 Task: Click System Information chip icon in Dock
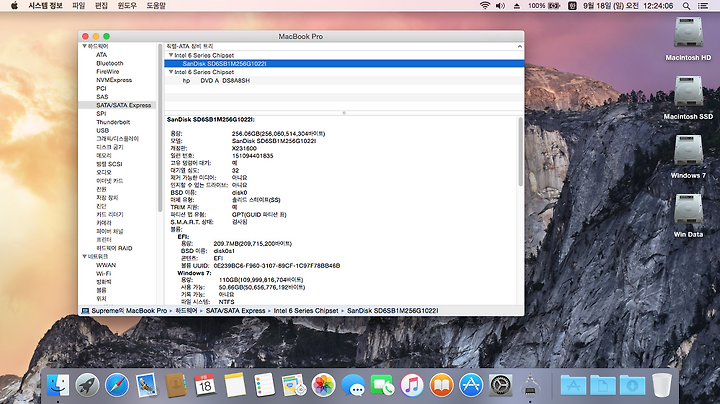530,385
